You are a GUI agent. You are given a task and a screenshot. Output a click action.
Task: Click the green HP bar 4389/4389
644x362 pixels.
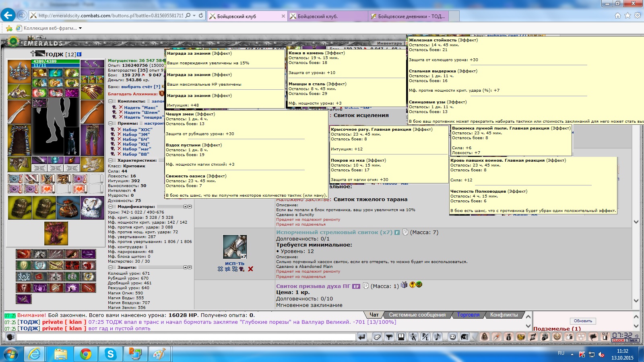point(56,62)
